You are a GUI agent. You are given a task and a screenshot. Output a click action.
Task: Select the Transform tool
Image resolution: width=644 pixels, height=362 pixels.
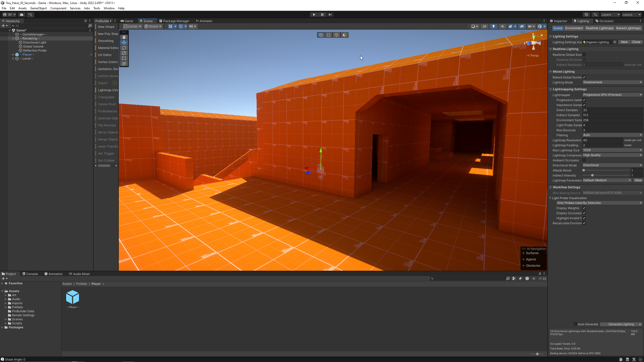(x=124, y=64)
